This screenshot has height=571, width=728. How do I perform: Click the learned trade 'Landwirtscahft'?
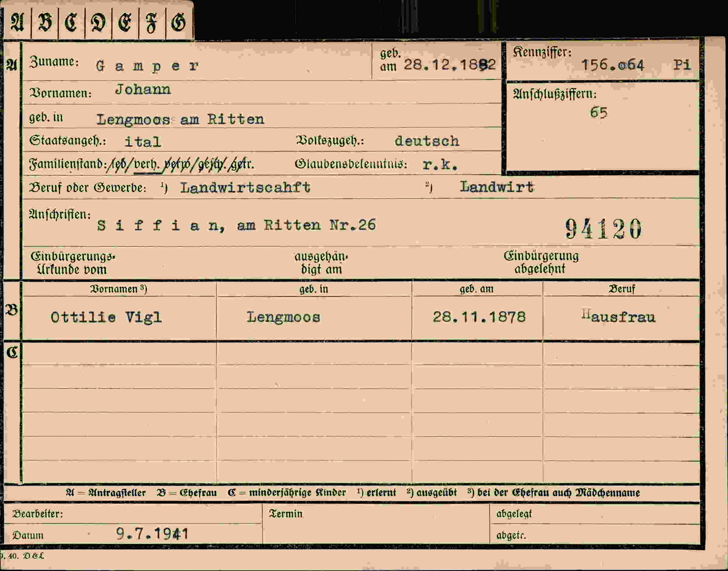tap(245, 187)
